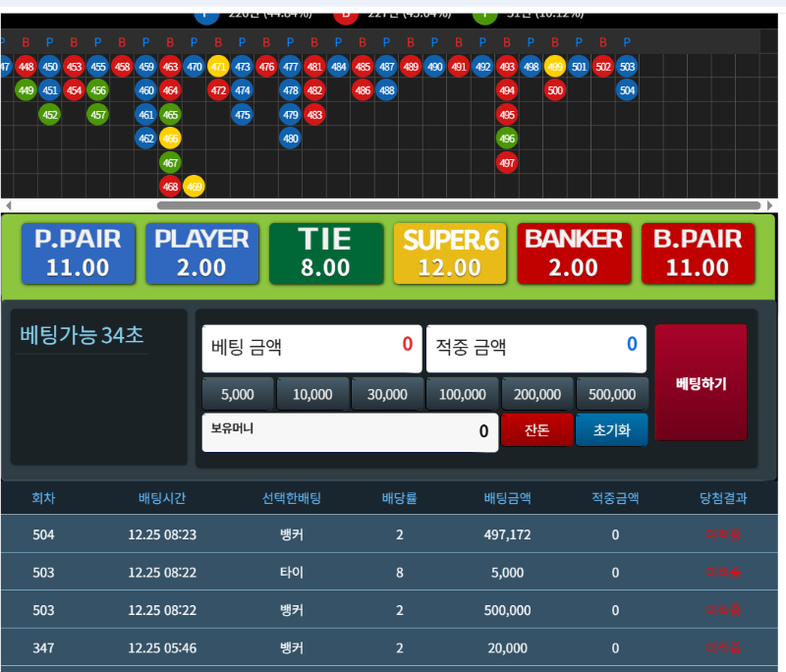Click the blue round 504 marker
The height and width of the screenshot is (672, 786).
click(x=627, y=90)
